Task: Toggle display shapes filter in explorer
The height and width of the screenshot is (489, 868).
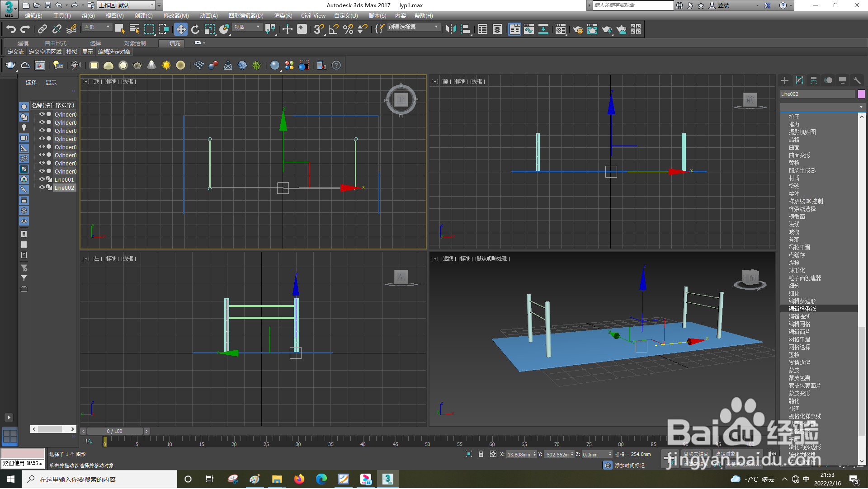Action: pos(24,117)
